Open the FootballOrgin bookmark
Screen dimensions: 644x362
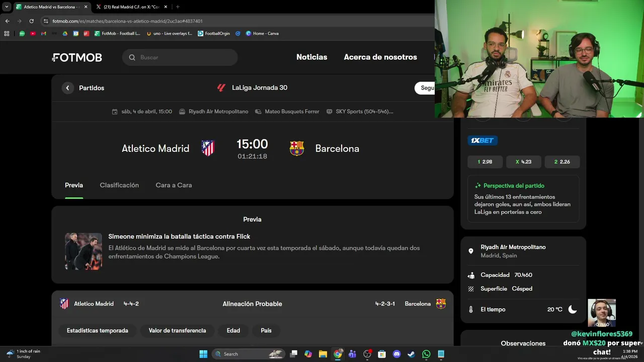click(214, 34)
